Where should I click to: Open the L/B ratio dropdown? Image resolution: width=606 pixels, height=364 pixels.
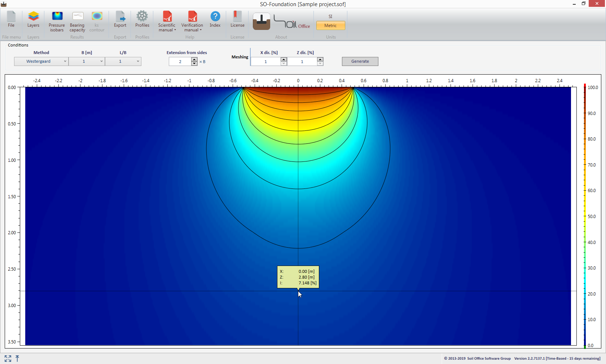123,62
